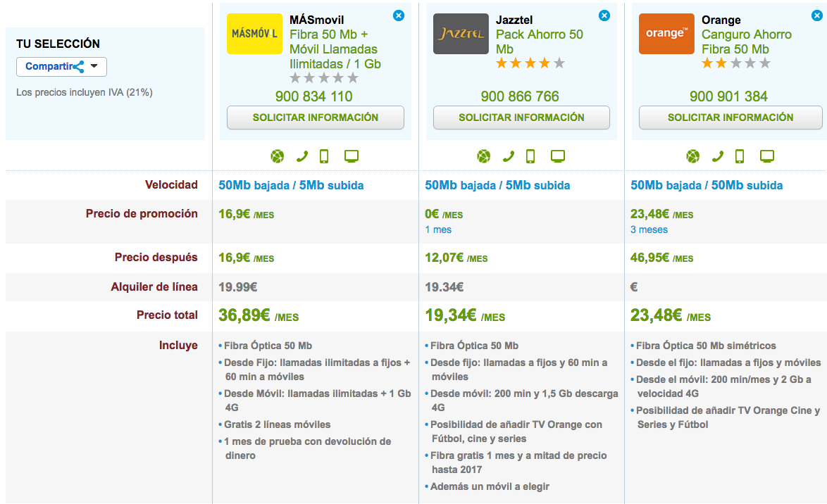Click the '1 mes' promotion duration

pos(438,230)
